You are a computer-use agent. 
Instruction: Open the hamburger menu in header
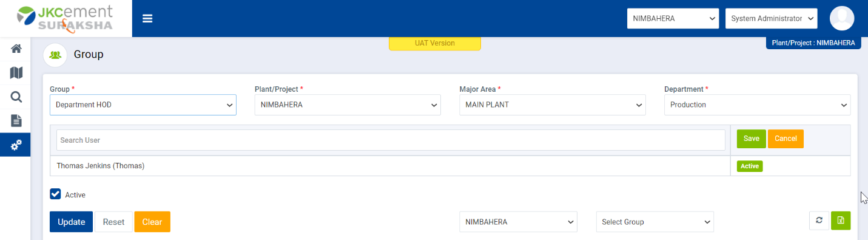[147, 18]
